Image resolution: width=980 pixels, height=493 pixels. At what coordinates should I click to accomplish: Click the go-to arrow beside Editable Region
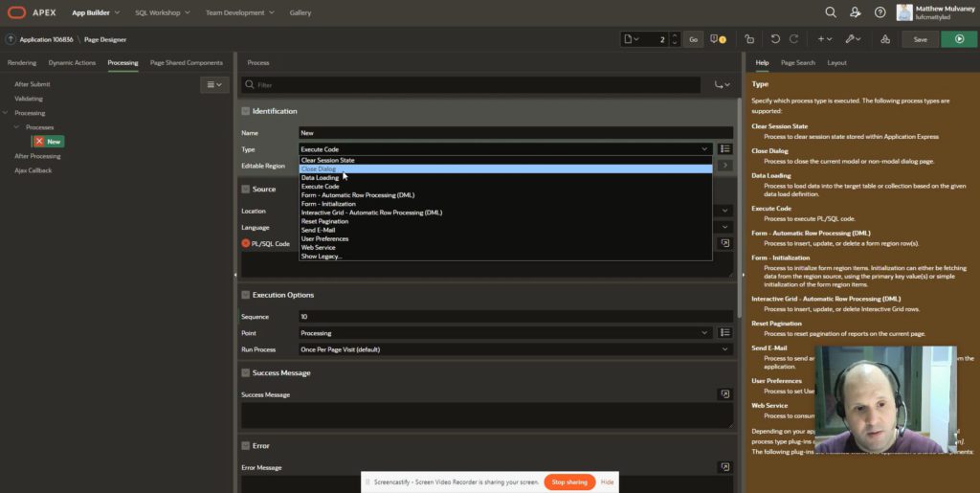[x=725, y=165]
